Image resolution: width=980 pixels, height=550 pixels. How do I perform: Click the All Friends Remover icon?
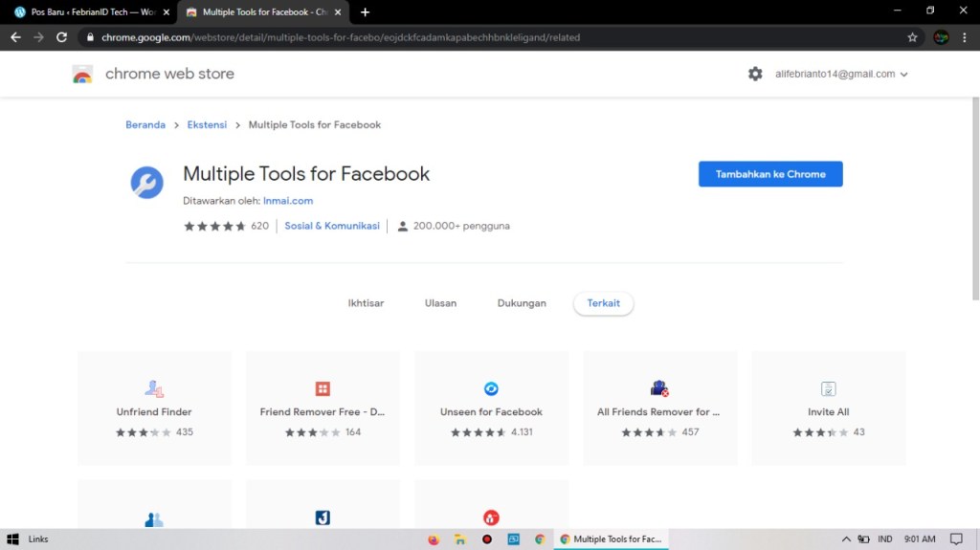(659, 388)
